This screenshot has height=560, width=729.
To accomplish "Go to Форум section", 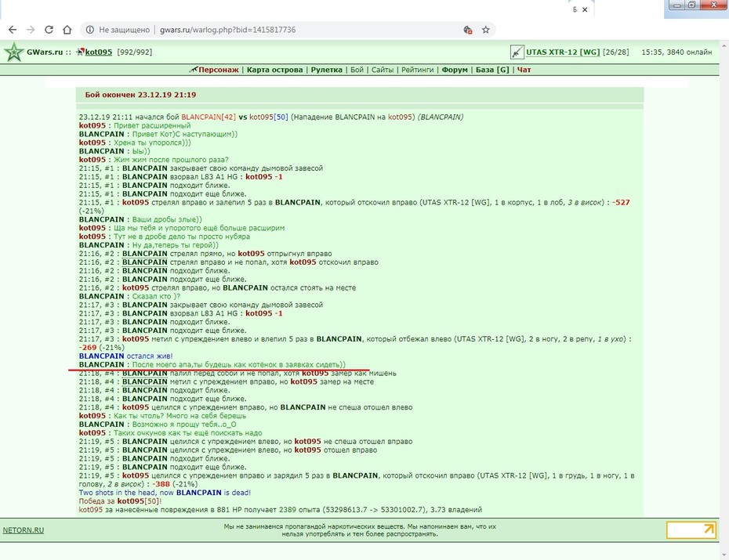I will pyautogui.click(x=454, y=70).
